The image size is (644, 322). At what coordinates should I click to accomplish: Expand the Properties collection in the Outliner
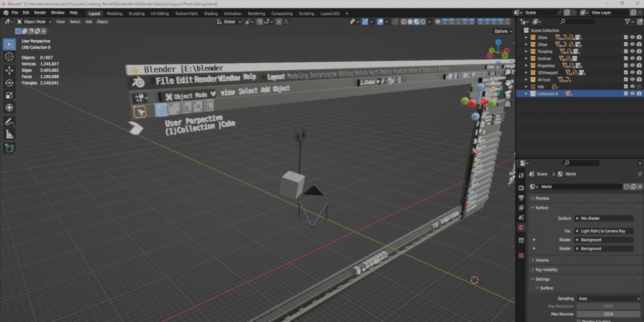pyautogui.click(x=526, y=65)
